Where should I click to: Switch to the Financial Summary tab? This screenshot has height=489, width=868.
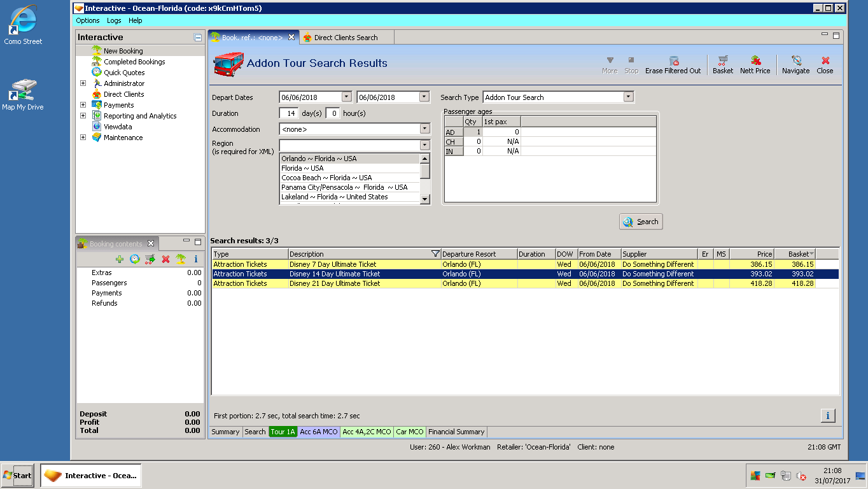point(456,432)
